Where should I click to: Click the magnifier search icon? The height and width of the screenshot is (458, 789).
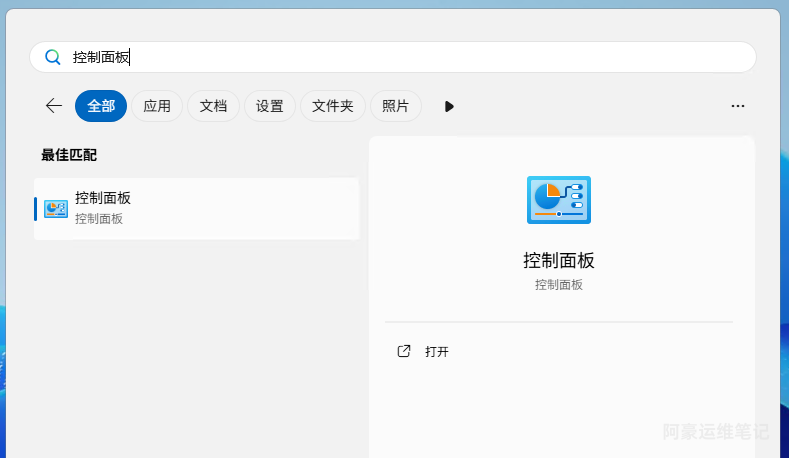53,57
